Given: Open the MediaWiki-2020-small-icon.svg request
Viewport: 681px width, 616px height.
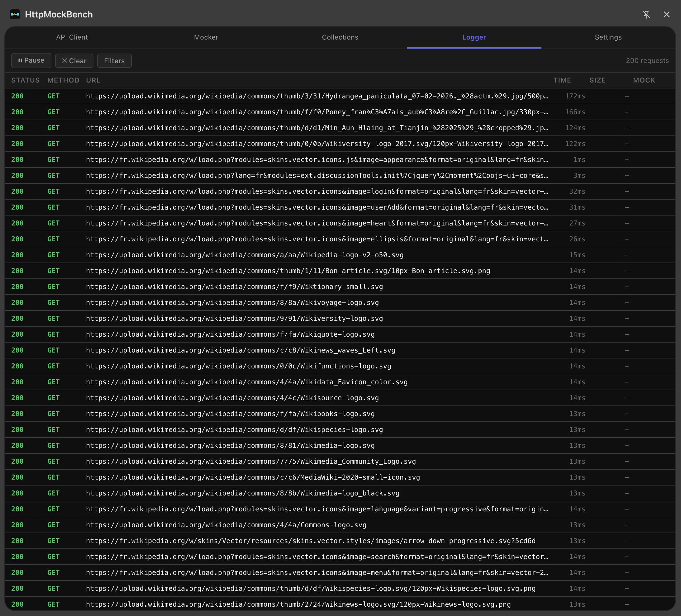Looking at the screenshot, I should [x=340, y=477].
